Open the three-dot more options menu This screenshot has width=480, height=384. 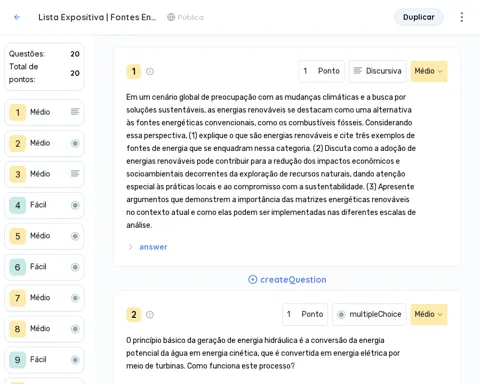(x=462, y=17)
